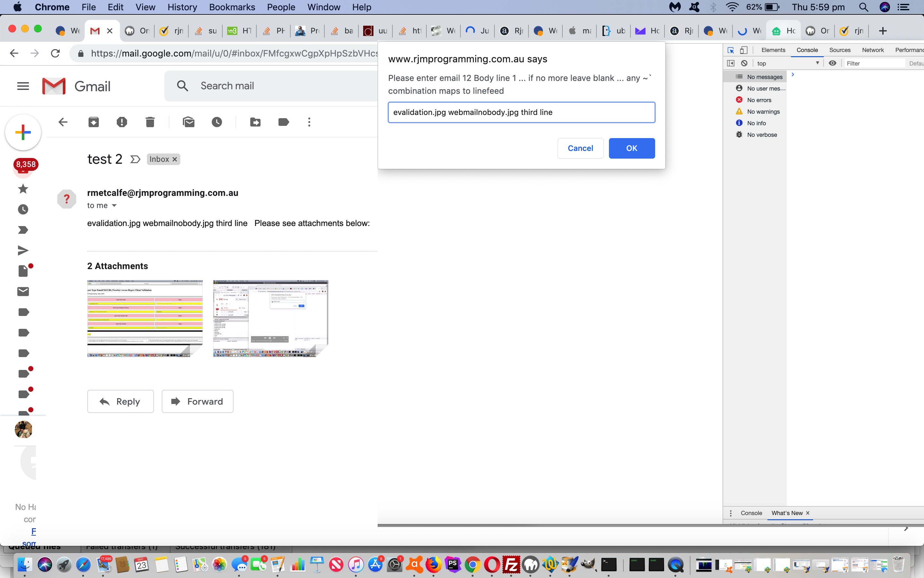Select 'No user messages' in console sidebar

pos(755,88)
